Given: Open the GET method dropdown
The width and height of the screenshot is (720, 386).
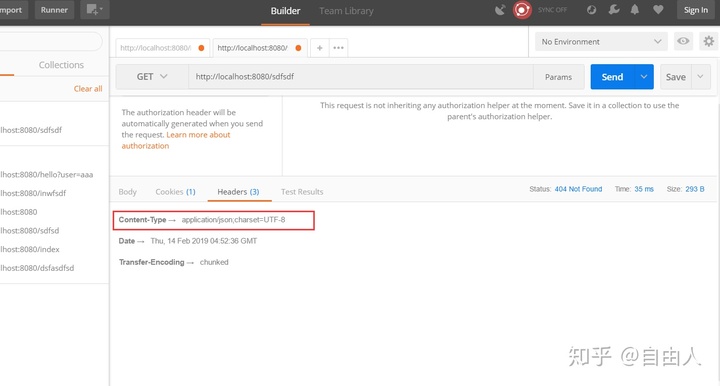Looking at the screenshot, I should pyautogui.click(x=152, y=77).
